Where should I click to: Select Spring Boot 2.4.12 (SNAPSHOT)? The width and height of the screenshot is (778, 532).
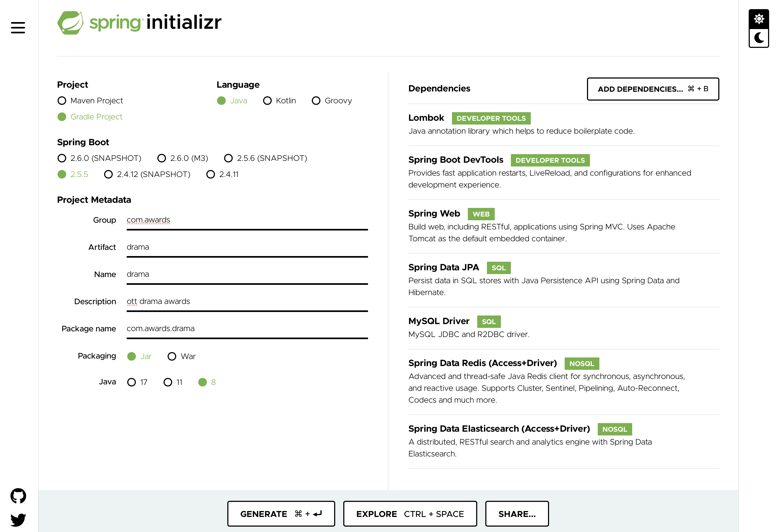[147, 174]
